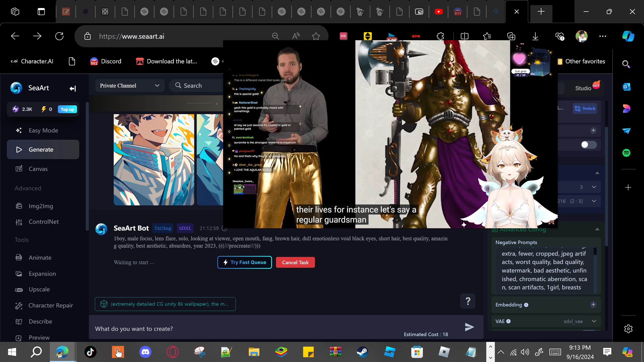The image size is (644, 362).
Task: Zoom out using address bar magnifier
Action: 276,36
